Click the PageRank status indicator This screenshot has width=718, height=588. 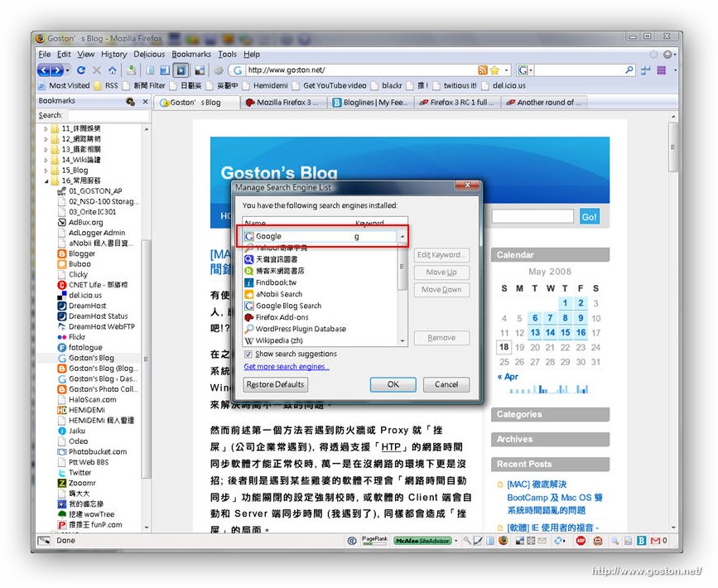(x=374, y=541)
